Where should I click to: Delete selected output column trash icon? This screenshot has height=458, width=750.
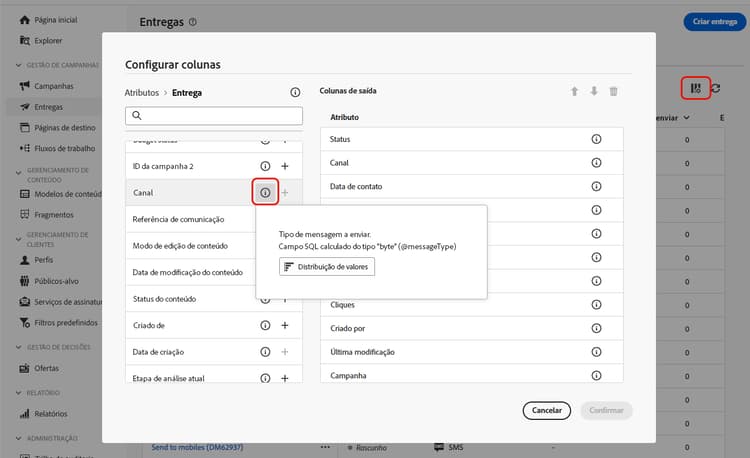[x=613, y=91]
